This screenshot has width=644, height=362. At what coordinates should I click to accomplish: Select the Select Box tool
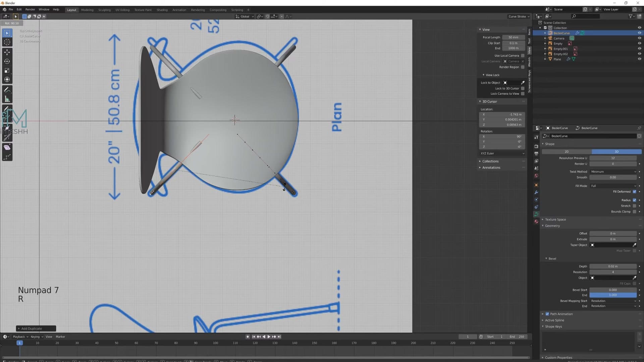pos(7,33)
